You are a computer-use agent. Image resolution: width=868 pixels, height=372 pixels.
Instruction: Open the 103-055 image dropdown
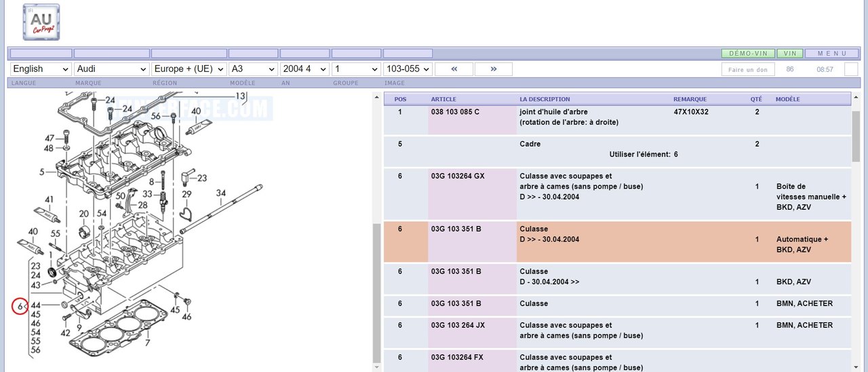(x=408, y=69)
